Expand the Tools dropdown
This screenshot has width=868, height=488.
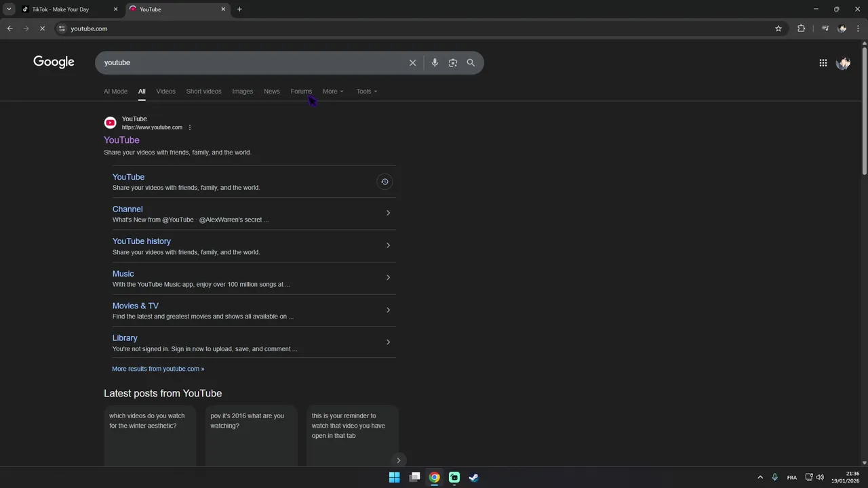pos(367,91)
